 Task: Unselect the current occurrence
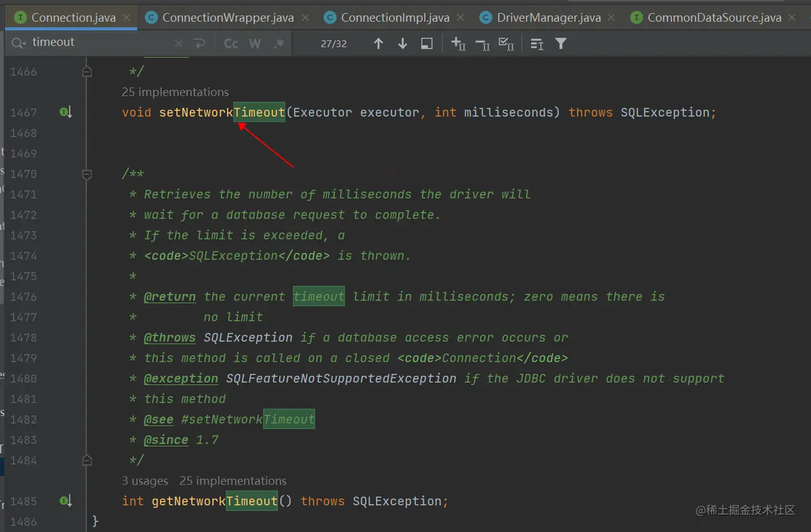coord(482,43)
